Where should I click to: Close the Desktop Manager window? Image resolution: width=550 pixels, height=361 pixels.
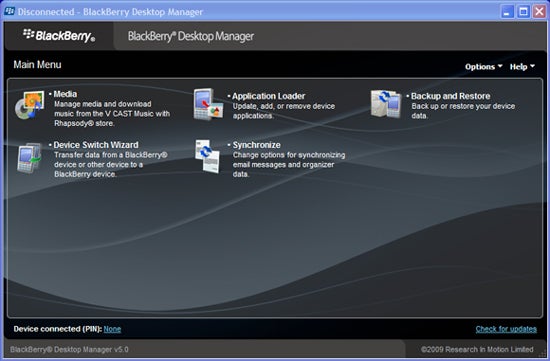click(539, 12)
